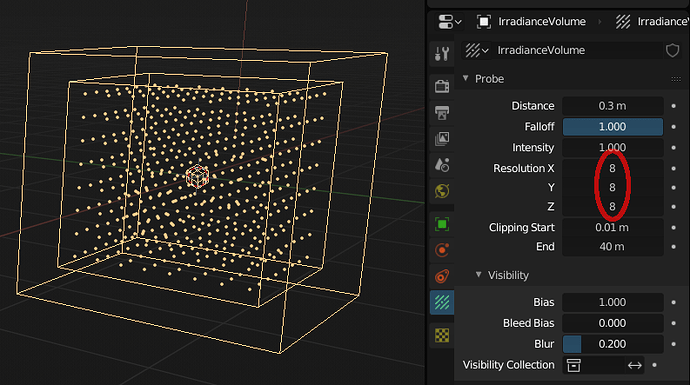Toggle invert Visibility Collection arrows button
Viewport: 690px width, 385px height.
coord(634,365)
